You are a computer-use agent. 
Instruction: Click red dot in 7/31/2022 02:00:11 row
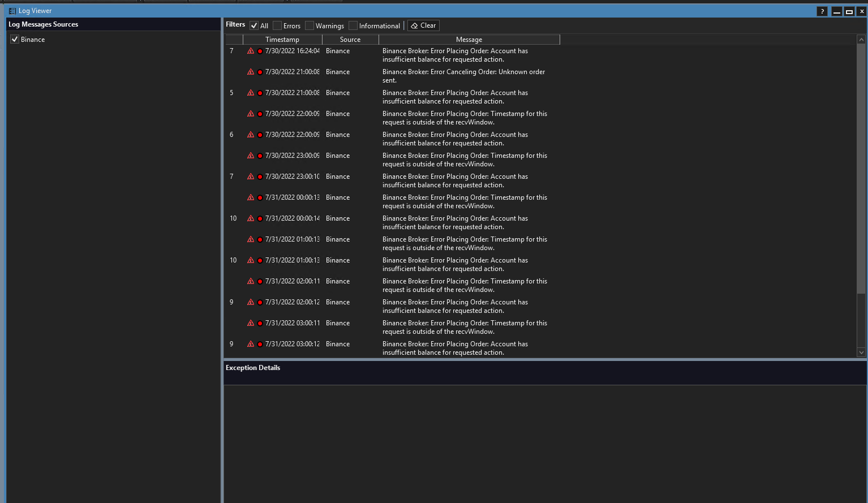(x=260, y=282)
